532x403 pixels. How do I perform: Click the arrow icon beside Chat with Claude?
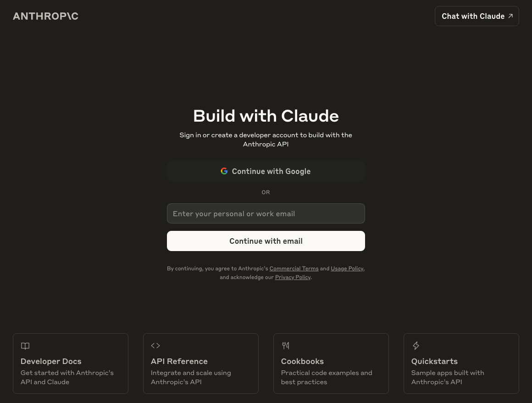coord(510,16)
